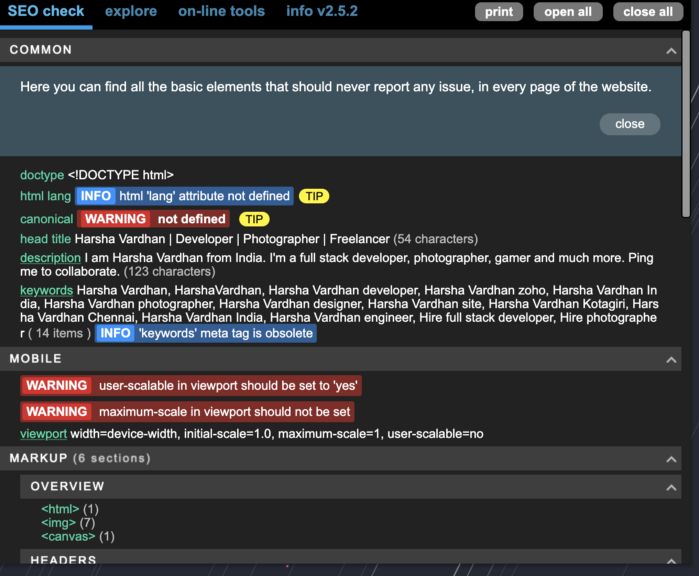
Task: Click the maximum-scale WARNING message
Action: click(187, 411)
